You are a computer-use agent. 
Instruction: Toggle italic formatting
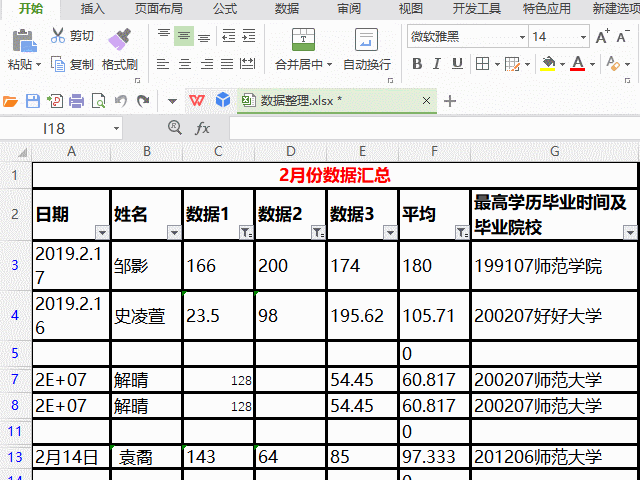(437, 64)
